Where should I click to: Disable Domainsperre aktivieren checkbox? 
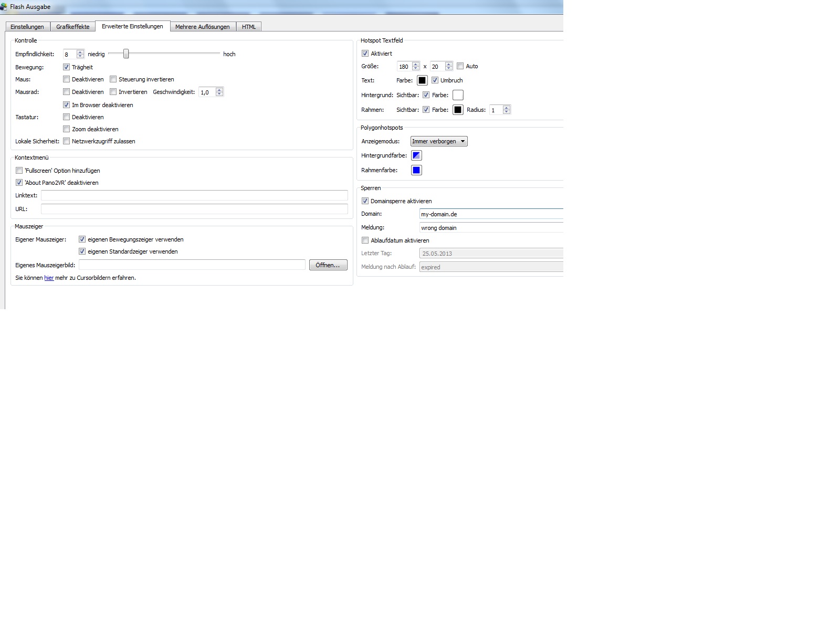[365, 201]
